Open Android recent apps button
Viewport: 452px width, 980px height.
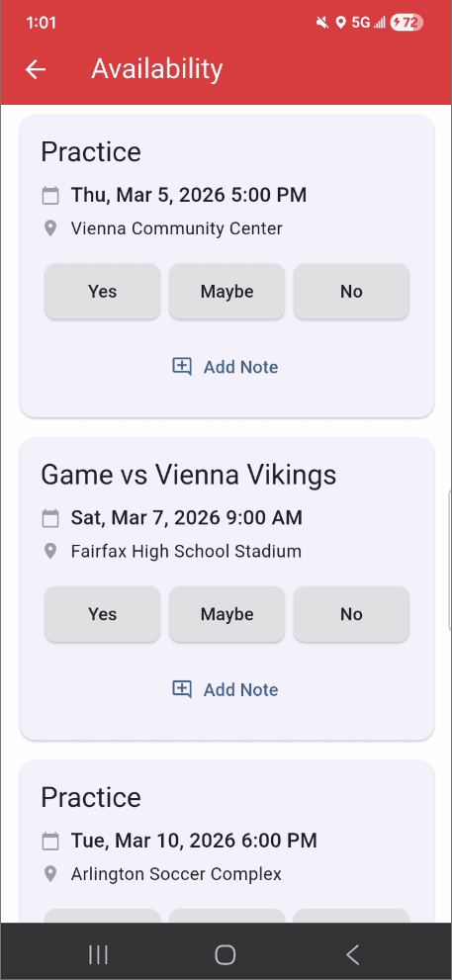pyautogui.click(x=98, y=954)
